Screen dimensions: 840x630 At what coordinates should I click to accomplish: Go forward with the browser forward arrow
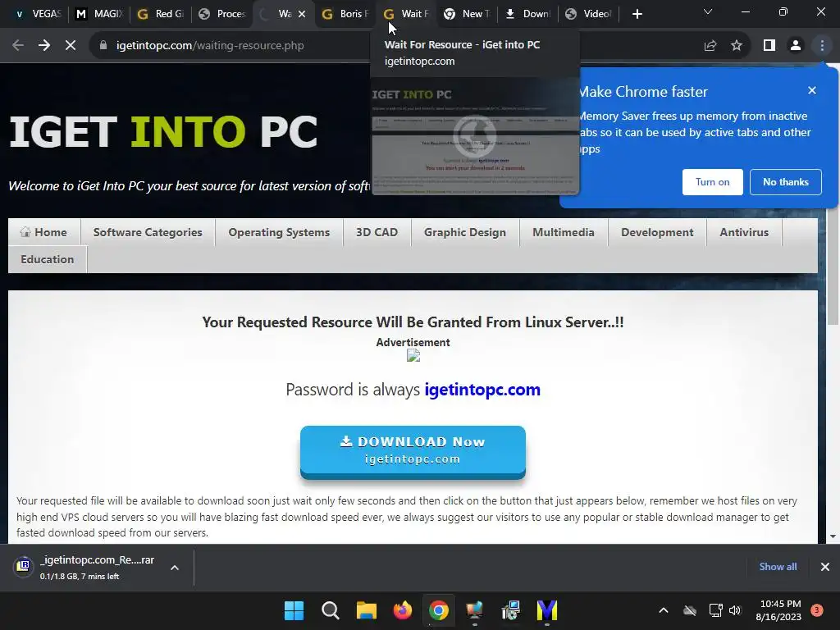pos(44,46)
